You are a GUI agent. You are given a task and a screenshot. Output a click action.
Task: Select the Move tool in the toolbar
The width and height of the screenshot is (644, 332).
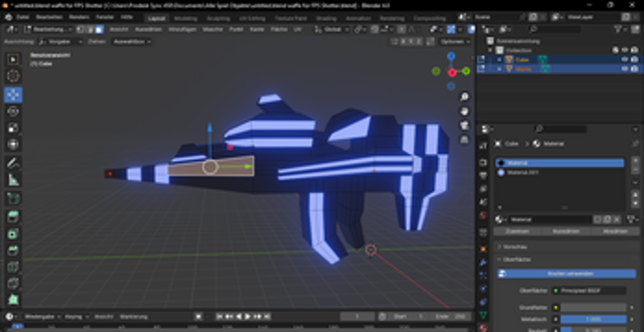[x=13, y=94]
